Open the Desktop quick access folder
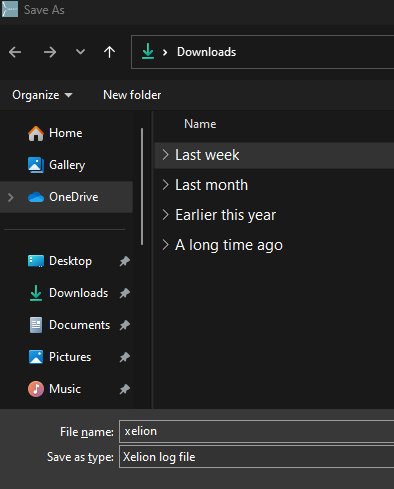 click(x=70, y=261)
